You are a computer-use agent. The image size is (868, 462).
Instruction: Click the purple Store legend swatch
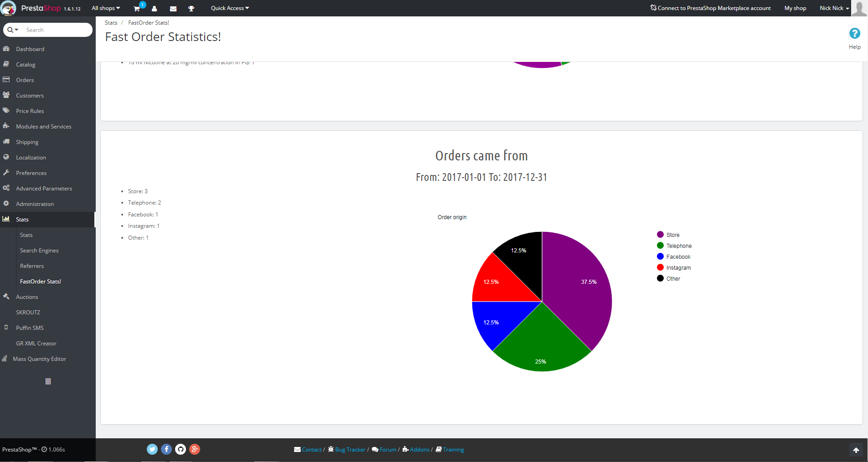pos(660,235)
